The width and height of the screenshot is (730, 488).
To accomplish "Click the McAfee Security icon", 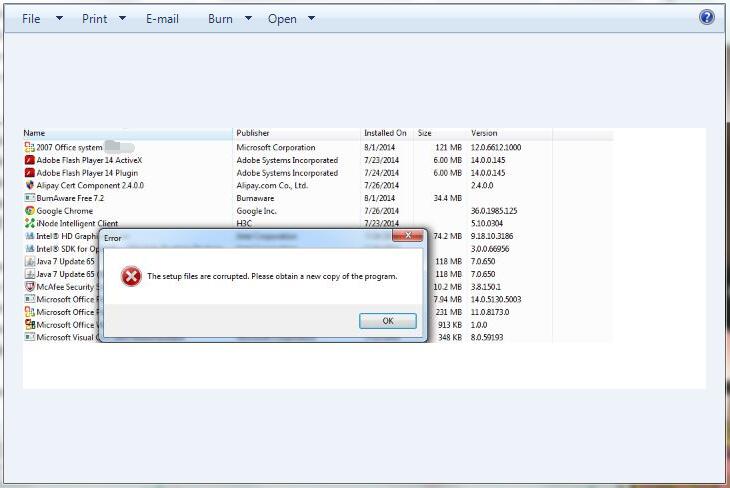I will click(x=29, y=287).
